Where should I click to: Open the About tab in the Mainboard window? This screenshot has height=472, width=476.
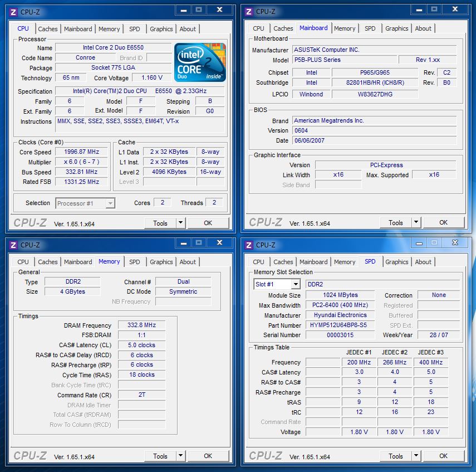(423, 28)
